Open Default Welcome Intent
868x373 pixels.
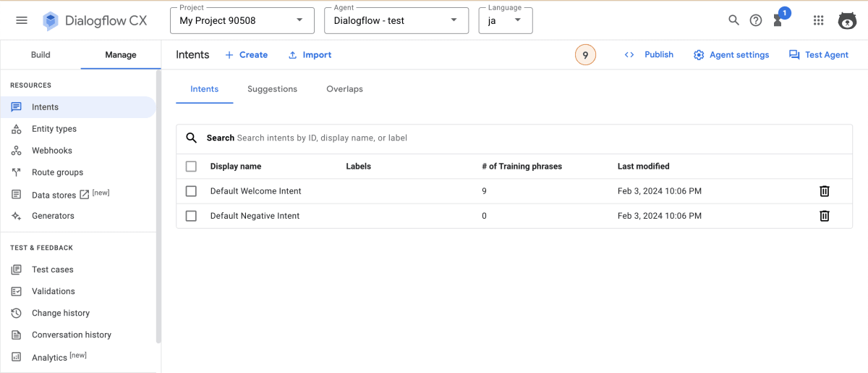coord(256,191)
